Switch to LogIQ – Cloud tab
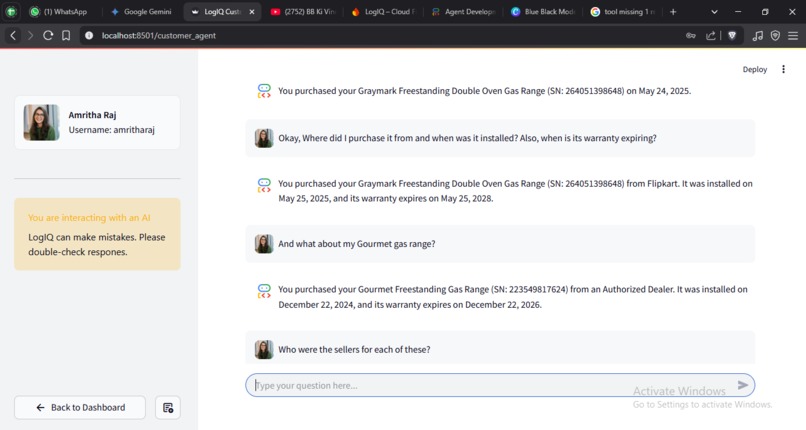 (383, 11)
